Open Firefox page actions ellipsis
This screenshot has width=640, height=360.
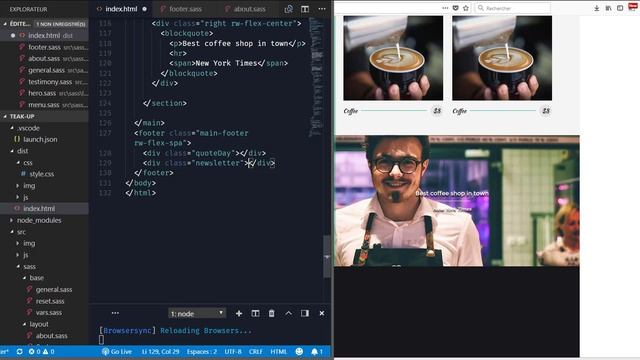tap(445, 8)
